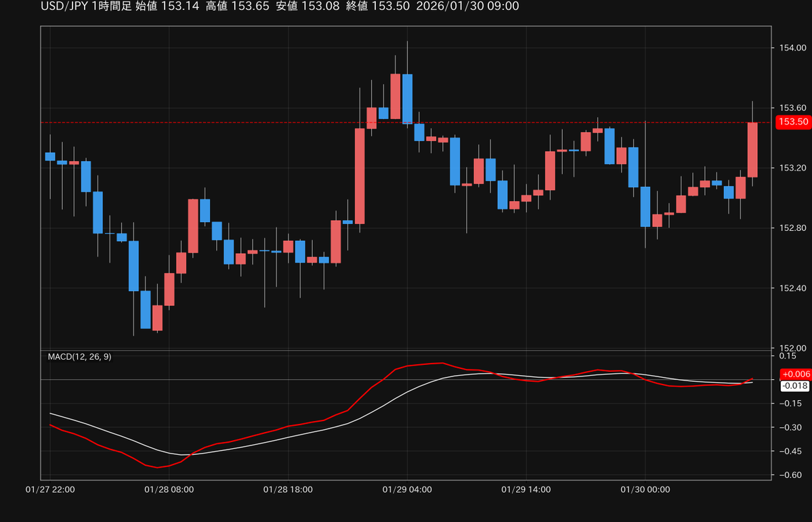Click the USD/JPY 1時間足 chart title
The width and height of the screenshot is (812, 522).
[x=86, y=6]
